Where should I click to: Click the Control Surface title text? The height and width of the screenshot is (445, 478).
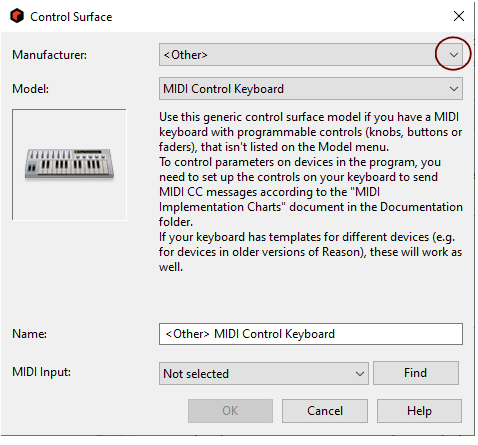pos(71,17)
